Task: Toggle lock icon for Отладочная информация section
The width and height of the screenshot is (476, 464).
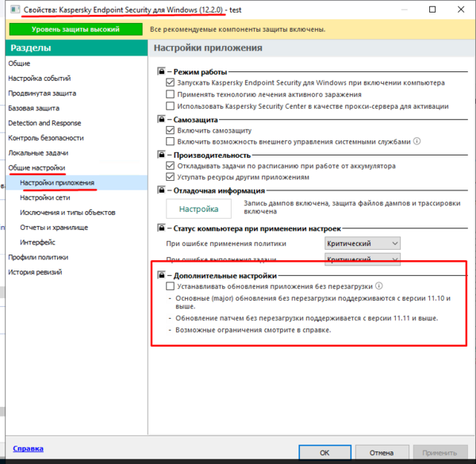Action: [161, 190]
